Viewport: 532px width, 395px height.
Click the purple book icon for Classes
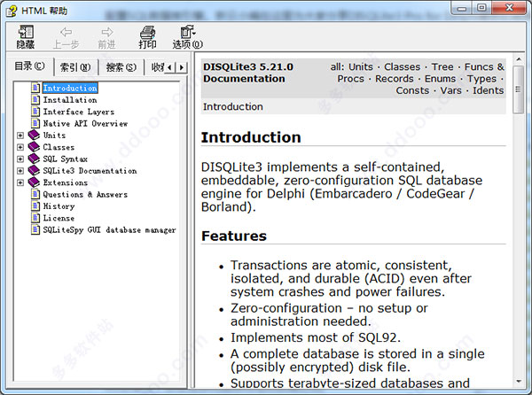pyautogui.click(x=34, y=147)
